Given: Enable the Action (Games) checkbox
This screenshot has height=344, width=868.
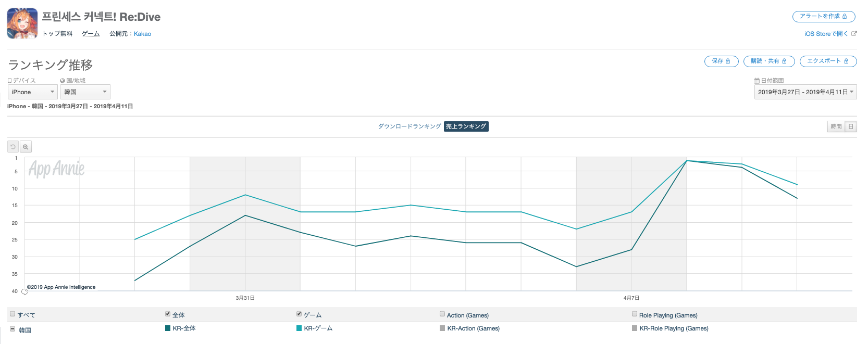Looking at the screenshot, I should [442, 314].
